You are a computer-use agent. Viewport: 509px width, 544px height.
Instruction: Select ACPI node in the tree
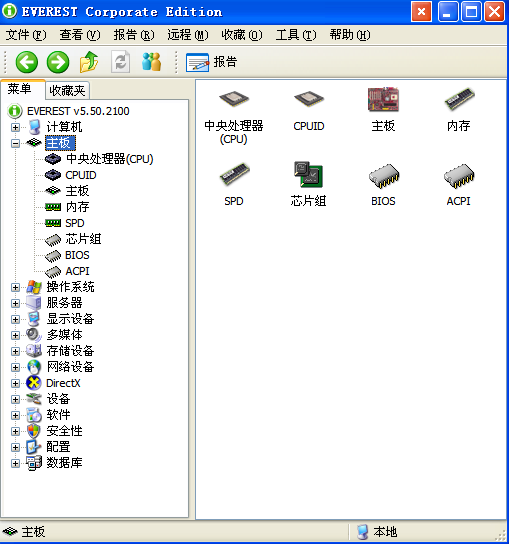[x=77, y=271]
